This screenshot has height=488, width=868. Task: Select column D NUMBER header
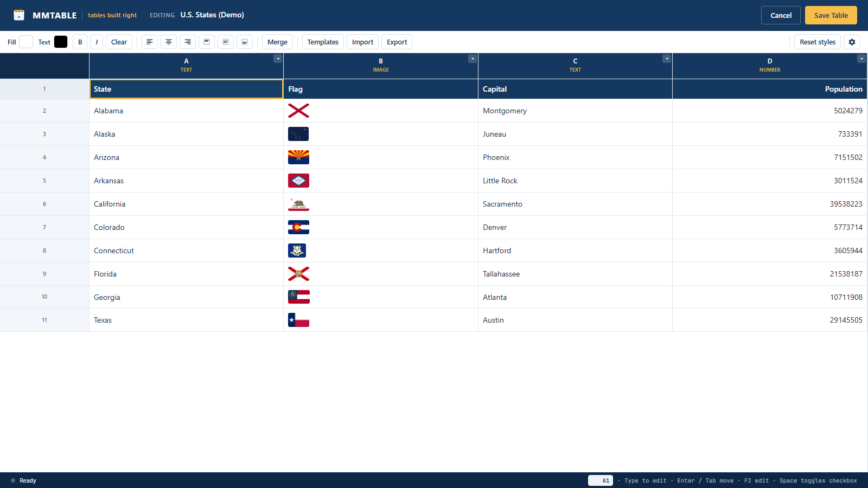point(770,65)
